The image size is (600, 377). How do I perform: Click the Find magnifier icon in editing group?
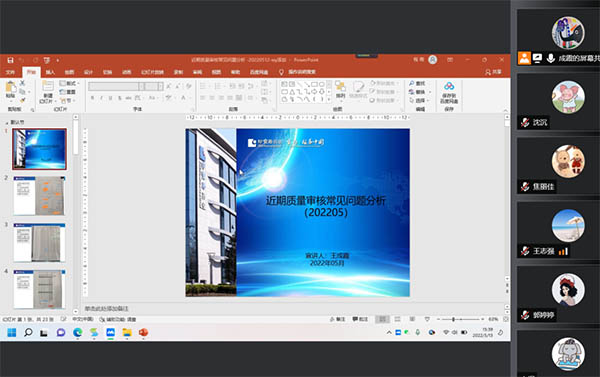(412, 83)
